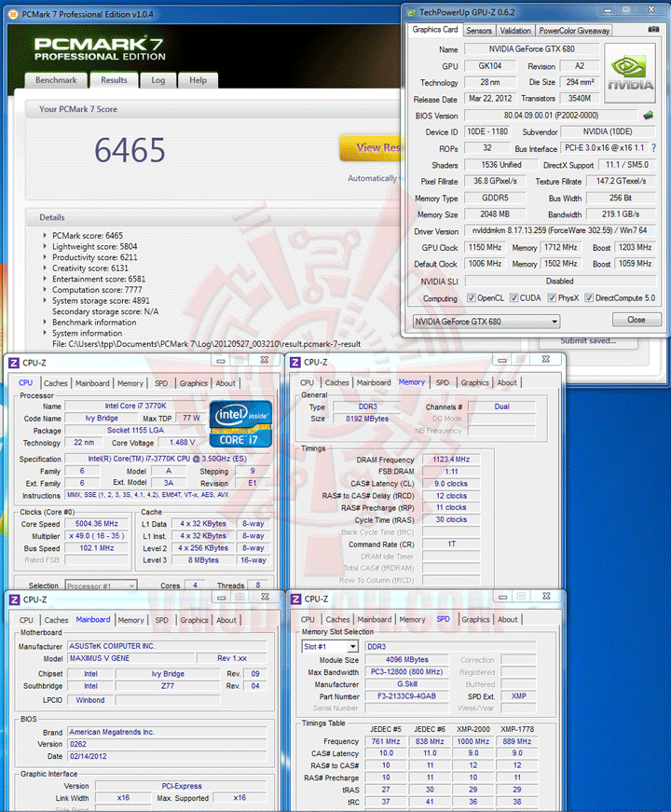This screenshot has height=812, width=671.
Task: Open the PCMark Help tab
Action: pyautogui.click(x=198, y=80)
